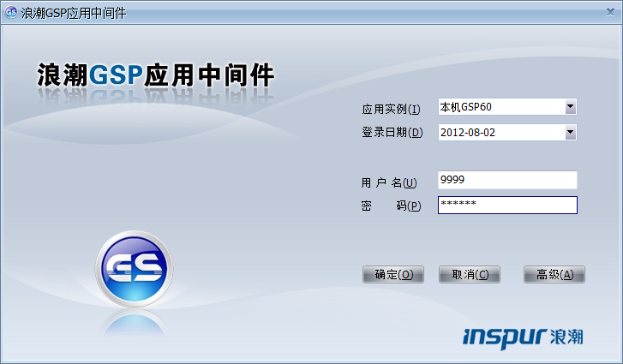Expand the 登录日期 date picker arrow
The height and width of the screenshot is (364, 623).
coord(570,132)
